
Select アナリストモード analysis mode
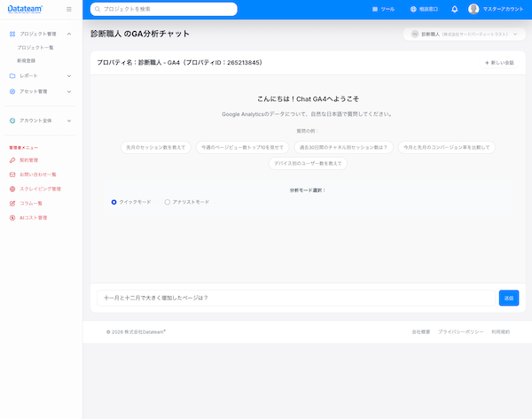point(168,202)
